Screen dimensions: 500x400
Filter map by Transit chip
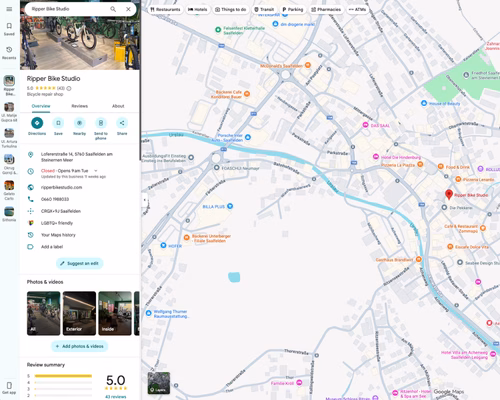pos(264,9)
